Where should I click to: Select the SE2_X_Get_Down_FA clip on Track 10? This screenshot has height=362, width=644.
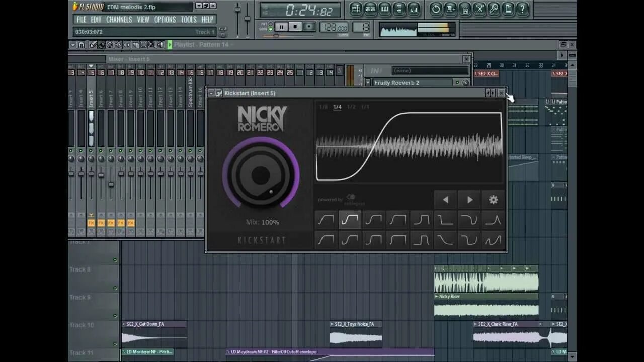(154, 334)
